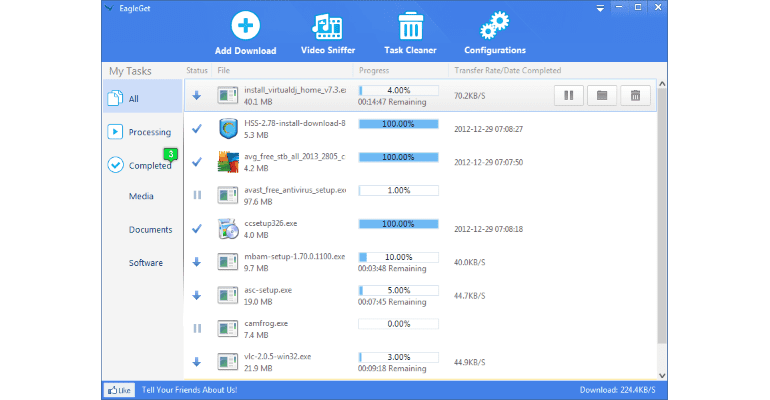Viewport: 770px width, 400px height.
Task: Click the avg_free_stb file icon
Action: click(228, 161)
